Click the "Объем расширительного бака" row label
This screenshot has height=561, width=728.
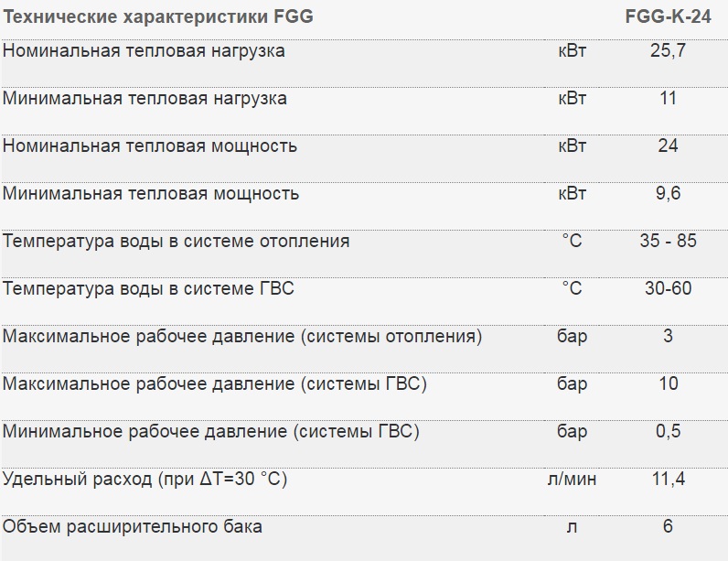coord(133,527)
